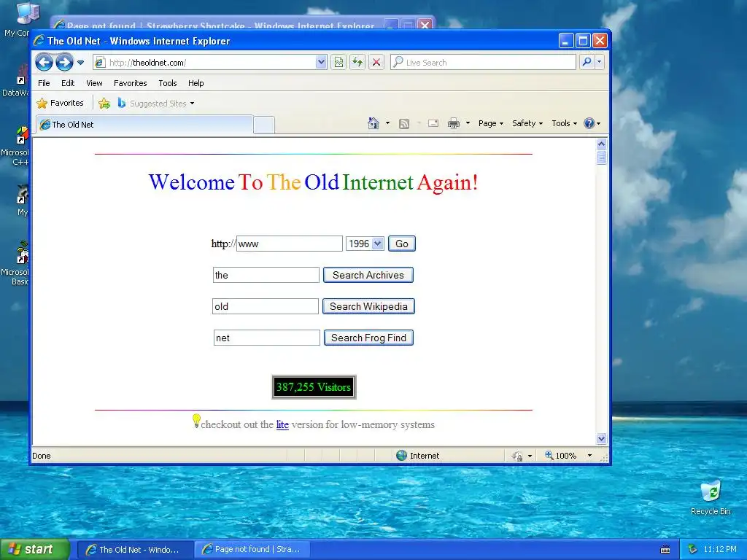Screen dimensions: 747x560
Task: Click the www URL input field
Action: [290, 244]
